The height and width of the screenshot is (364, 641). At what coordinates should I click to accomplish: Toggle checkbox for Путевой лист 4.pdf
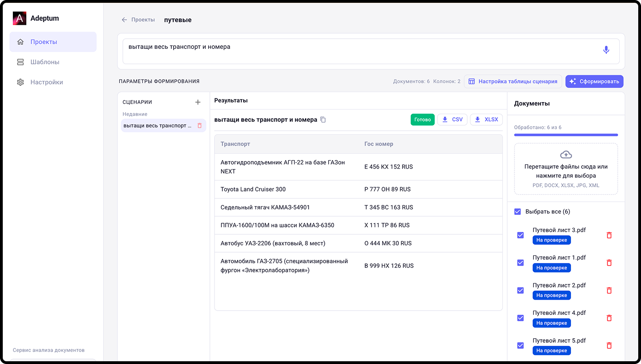coord(520,318)
